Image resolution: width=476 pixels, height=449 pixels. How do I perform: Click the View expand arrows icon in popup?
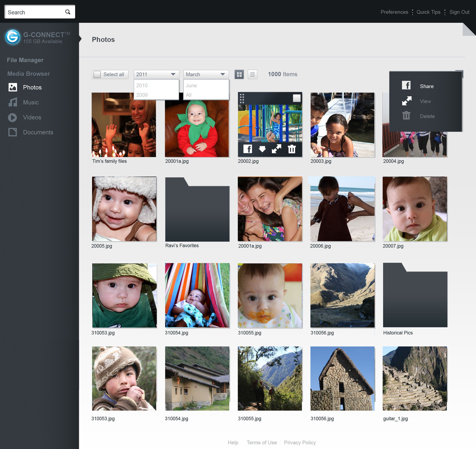click(x=406, y=101)
